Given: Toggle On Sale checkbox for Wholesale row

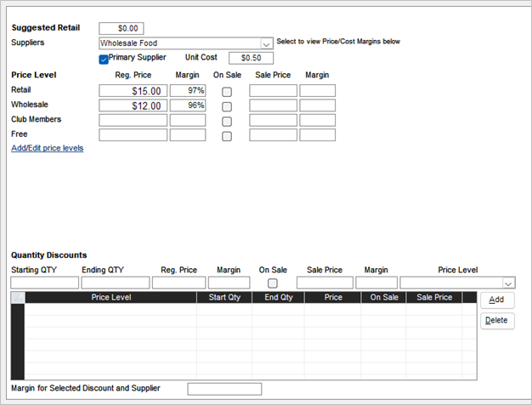Looking at the screenshot, I should [x=227, y=106].
